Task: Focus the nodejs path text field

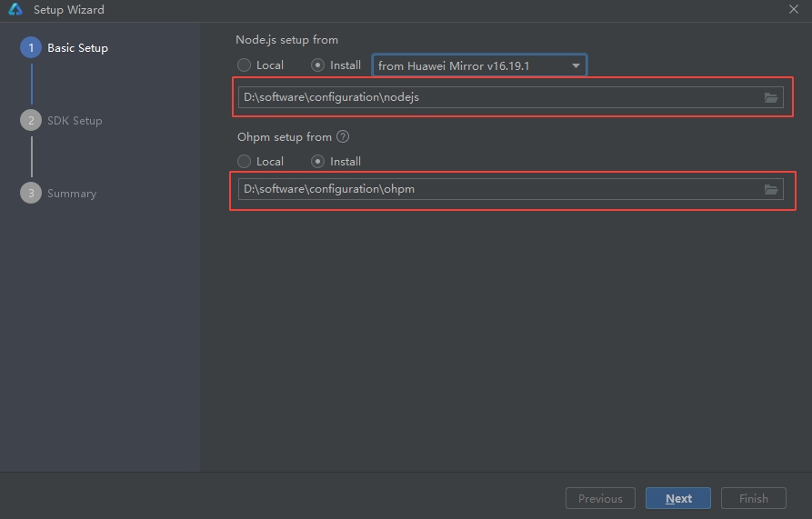Action: (496, 98)
